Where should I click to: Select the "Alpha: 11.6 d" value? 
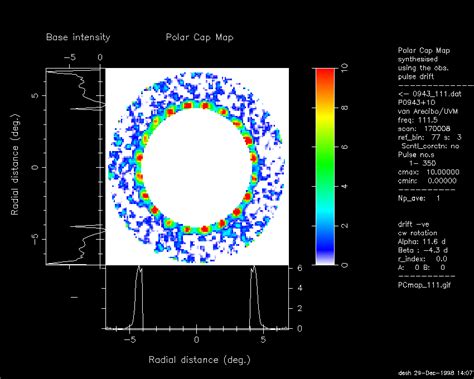coord(421,241)
